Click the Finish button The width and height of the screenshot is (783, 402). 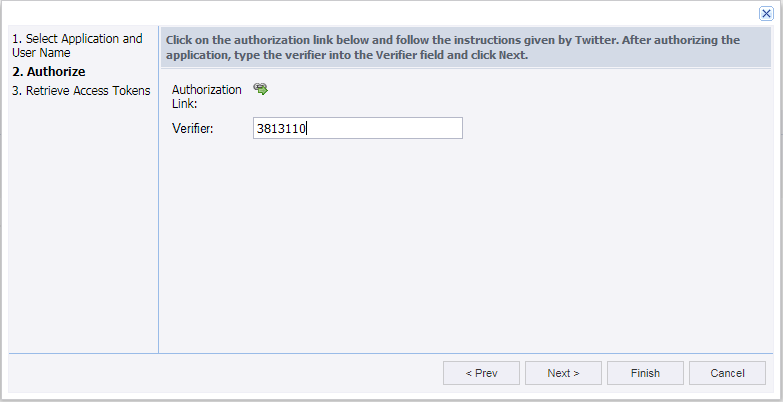645,373
